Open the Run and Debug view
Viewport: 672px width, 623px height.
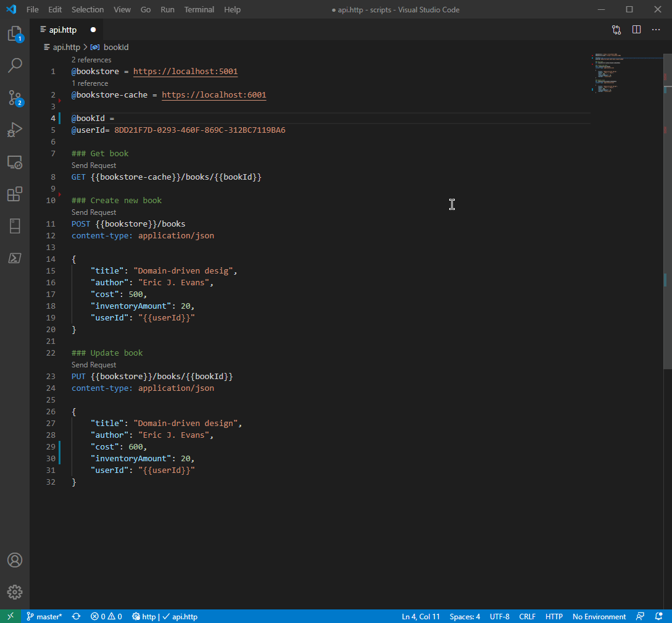tap(15, 130)
